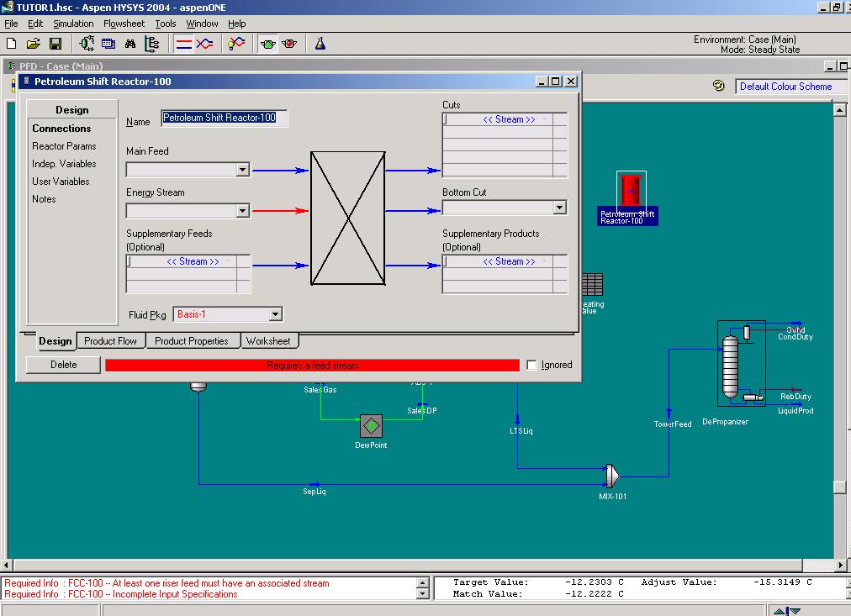Select the Design tab at bottom

55,341
